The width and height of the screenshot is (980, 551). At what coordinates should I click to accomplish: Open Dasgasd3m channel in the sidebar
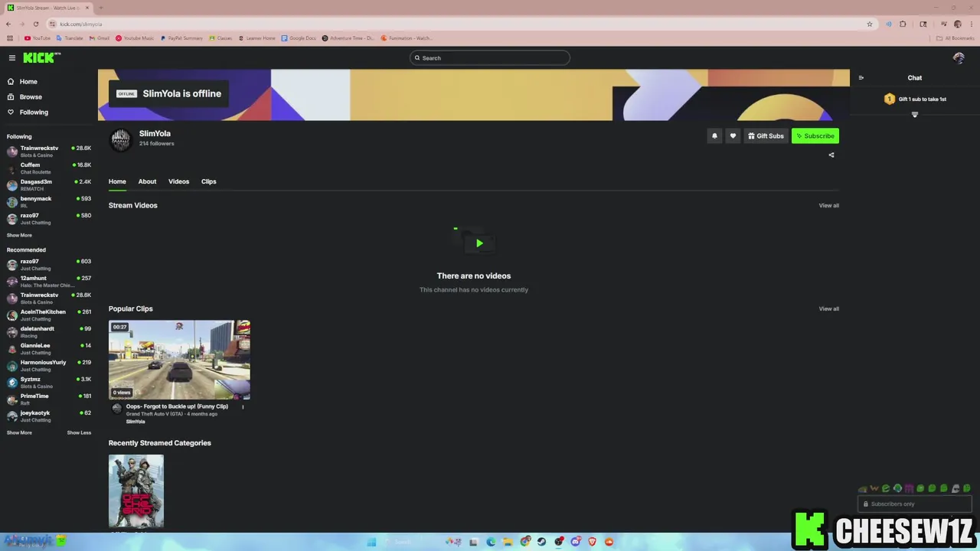[48, 184]
